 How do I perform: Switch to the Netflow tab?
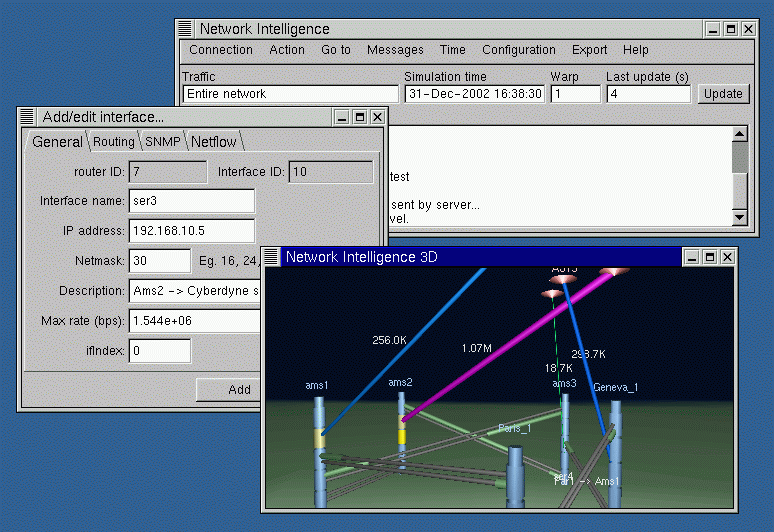(x=213, y=142)
